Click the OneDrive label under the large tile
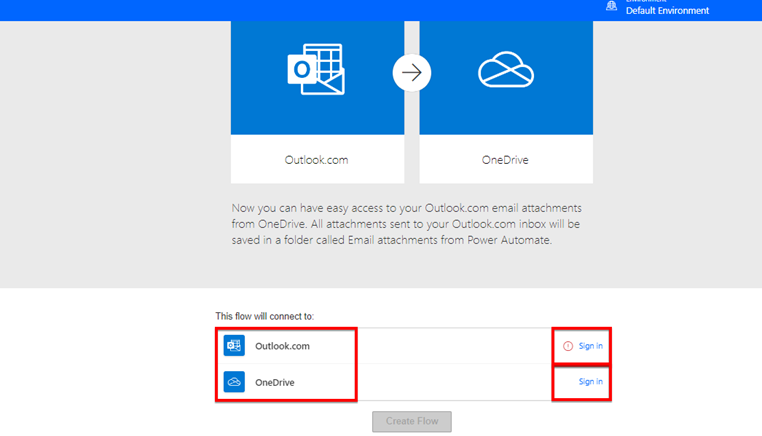 click(505, 160)
